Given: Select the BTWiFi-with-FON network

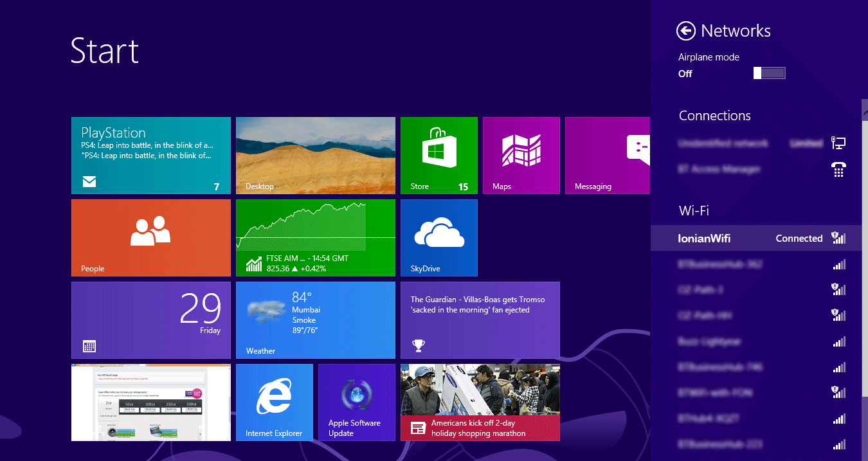Looking at the screenshot, I should pyautogui.click(x=756, y=393).
